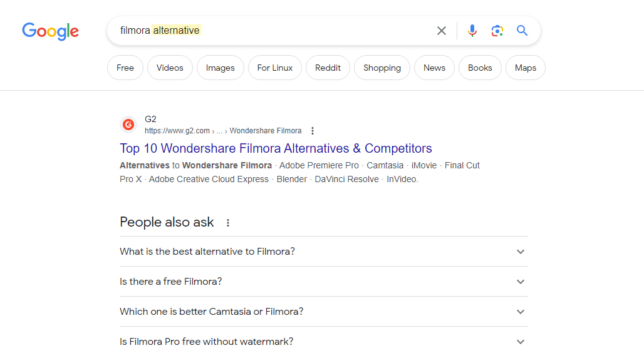The image size is (644, 348).
Task: Filter results with For Linux chip
Action: tap(275, 68)
